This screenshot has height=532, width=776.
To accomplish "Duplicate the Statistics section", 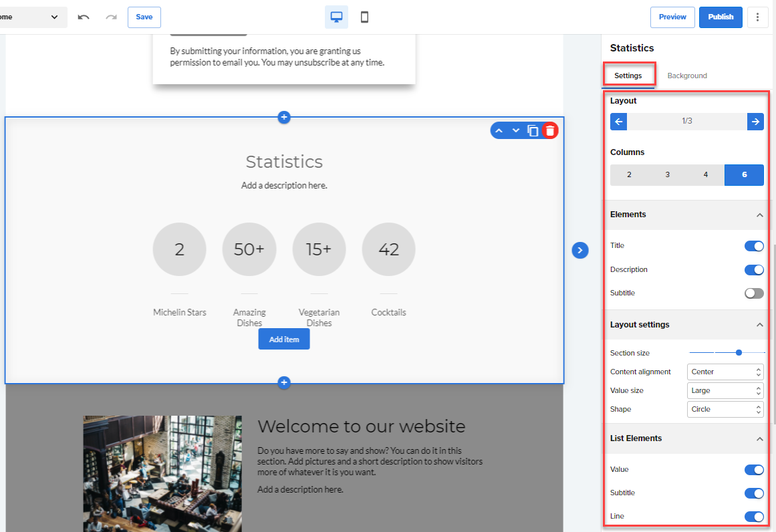I will (x=533, y=130).
